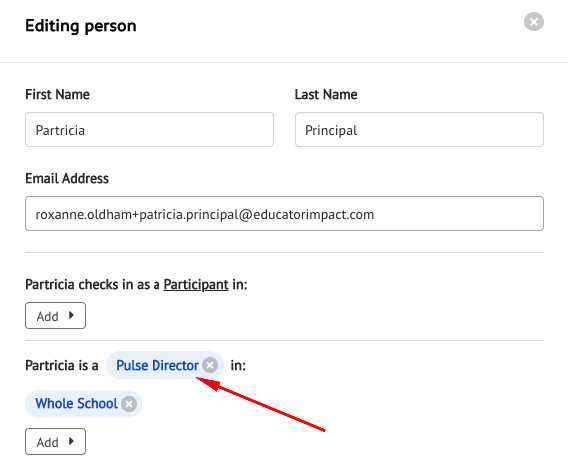Open the Add dropdown under Participant section
The width and height of the screenshot is (568, 459).
click(55, 316)
